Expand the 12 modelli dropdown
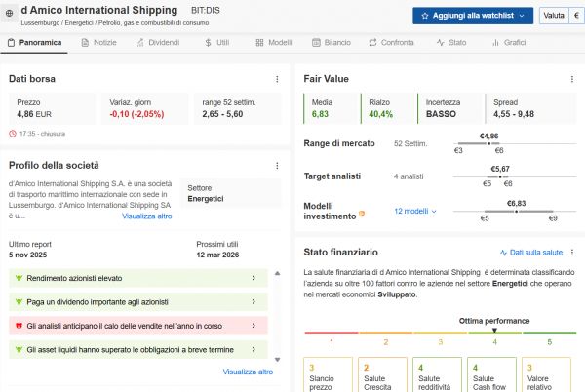 click(415, 211)
